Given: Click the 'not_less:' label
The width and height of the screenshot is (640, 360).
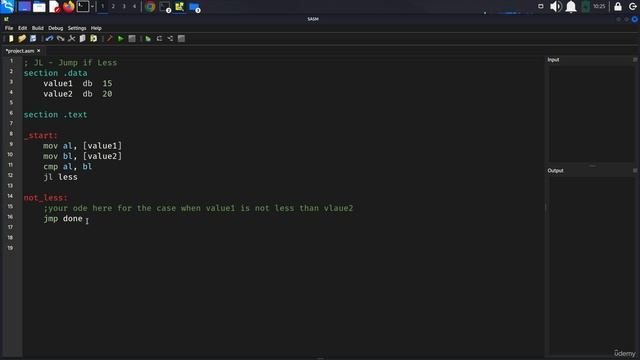Looking at the screenshot, I should pos(46,198).
